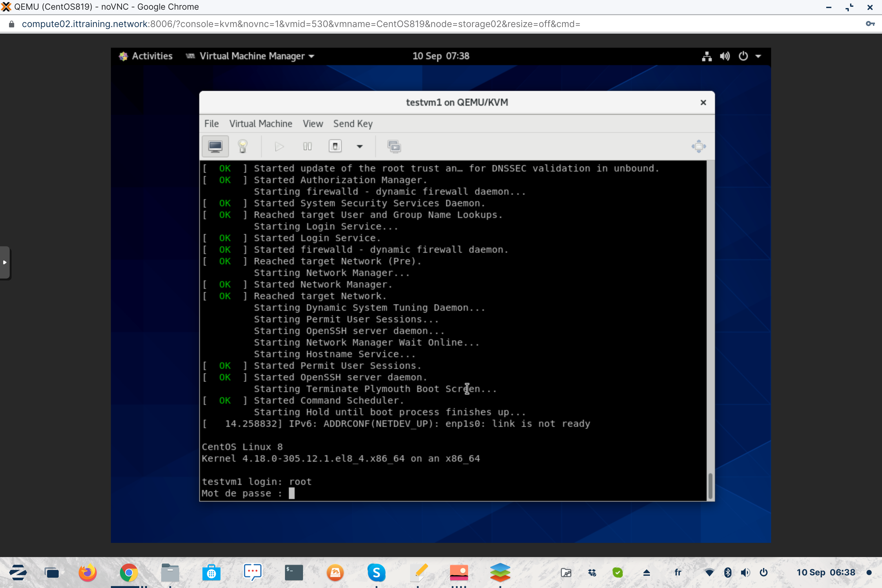Open the red picture app taskbar icon

coord(459,572)
